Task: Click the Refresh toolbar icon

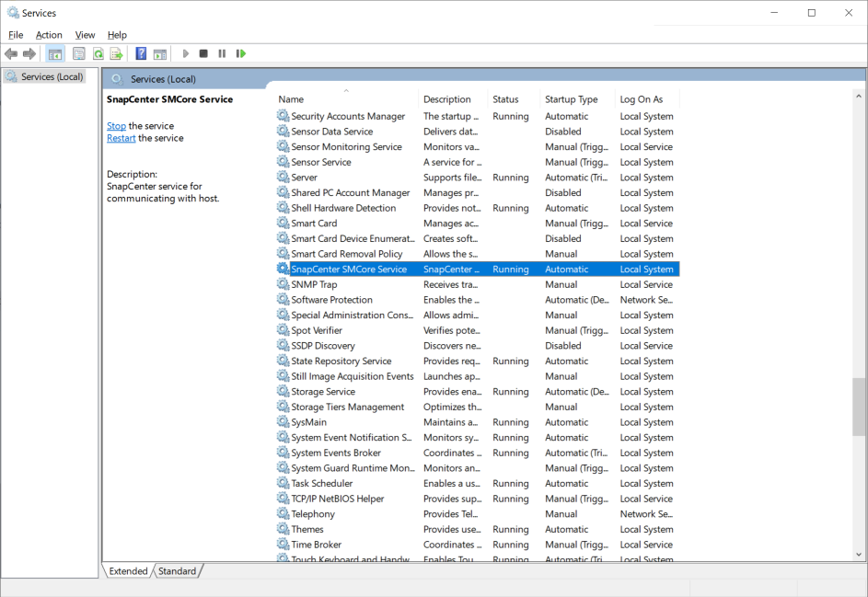Action: click(98, 54)
